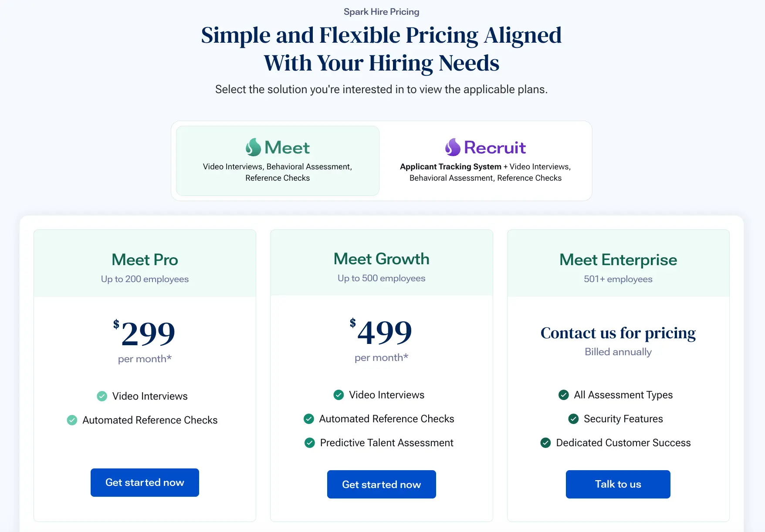765x532 pixels.
Task: Click the Contact us for pricing text
Action: click(618, 333)
